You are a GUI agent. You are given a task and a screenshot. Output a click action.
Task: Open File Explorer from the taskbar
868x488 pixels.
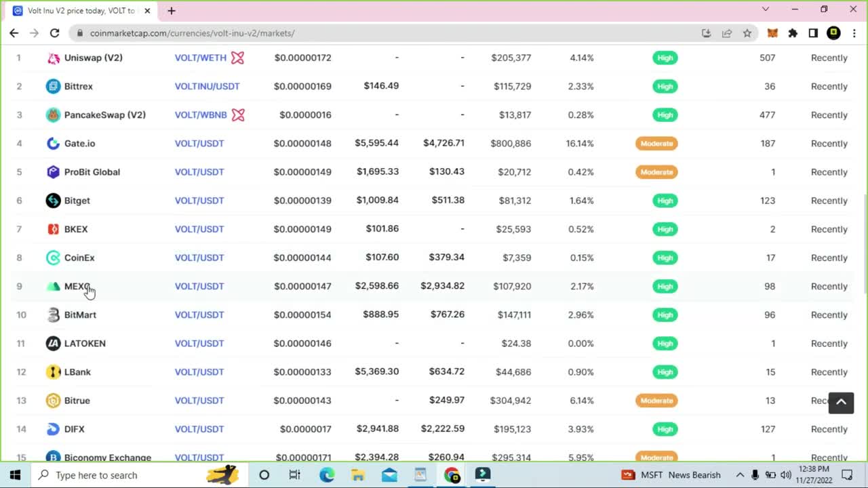(358, 475)
